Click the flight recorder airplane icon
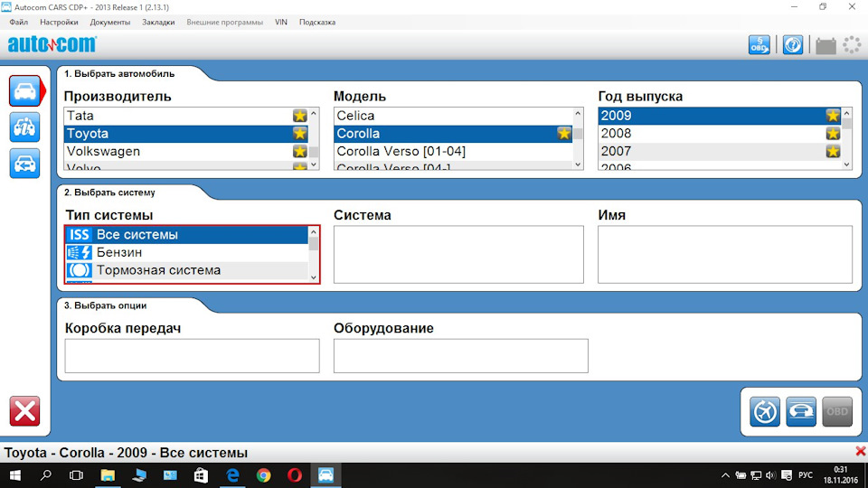Image resolution: width=868 pixels, height=488 pixels. click(x=765, y=412)
